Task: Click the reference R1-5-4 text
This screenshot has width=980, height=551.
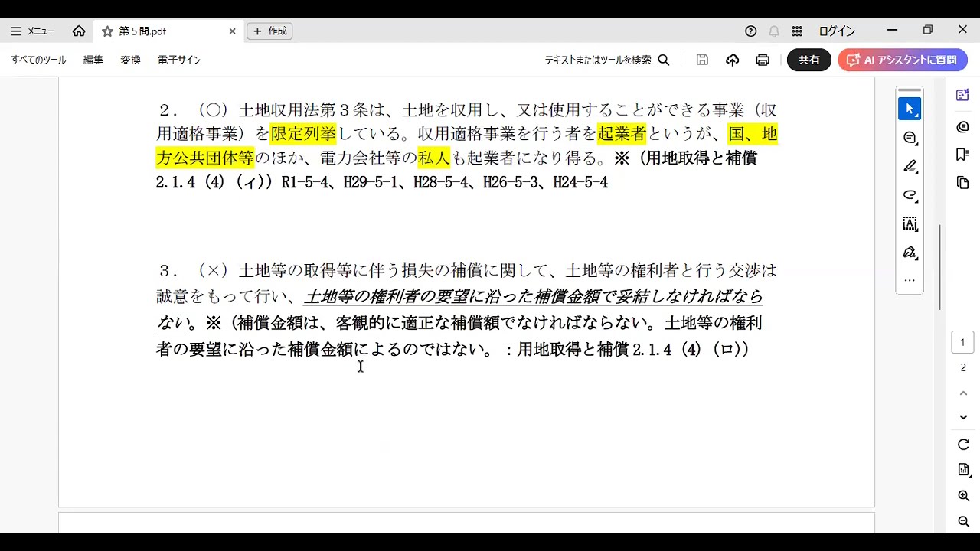Action: pos(305,183)
